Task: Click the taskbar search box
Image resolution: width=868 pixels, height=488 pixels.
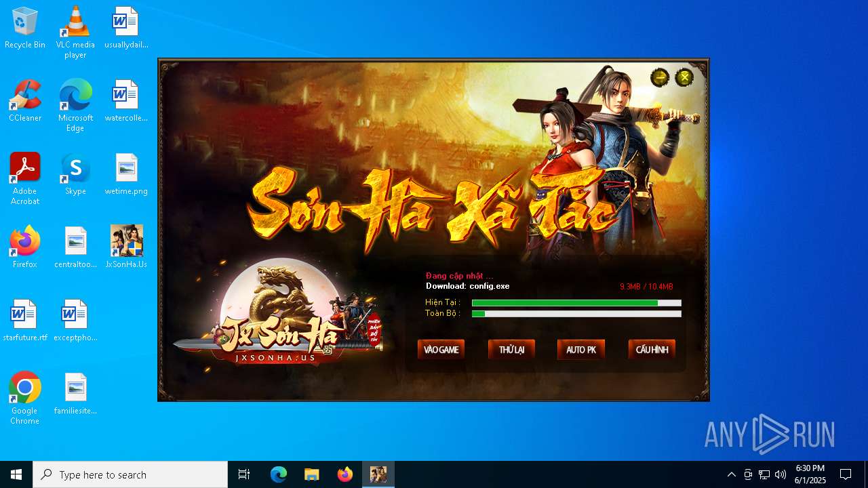Action: click(130, 474)
